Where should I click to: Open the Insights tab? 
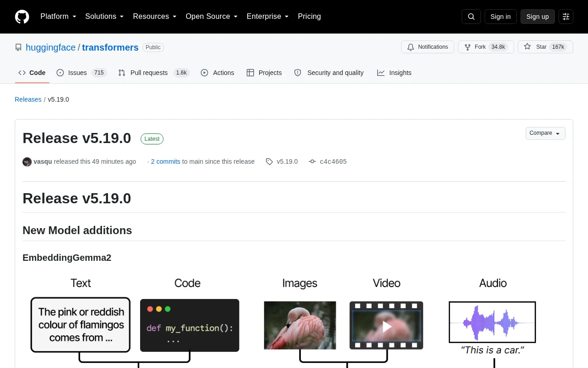(394, 73)
